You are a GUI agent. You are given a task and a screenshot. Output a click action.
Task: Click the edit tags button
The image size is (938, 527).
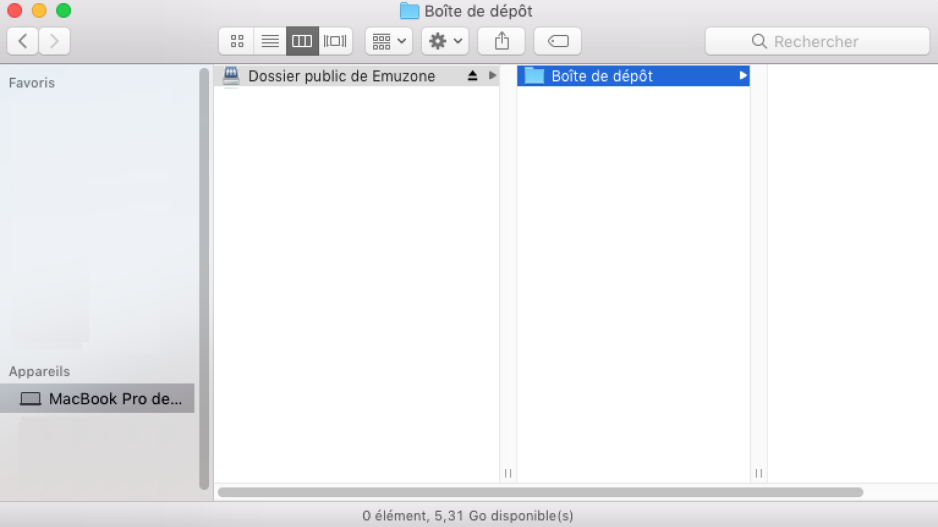[x=558, y=41]
